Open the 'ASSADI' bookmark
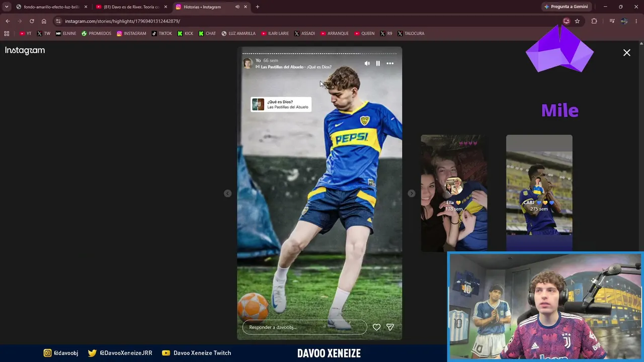This screenshot has height=362, width=644. (304, 34)
